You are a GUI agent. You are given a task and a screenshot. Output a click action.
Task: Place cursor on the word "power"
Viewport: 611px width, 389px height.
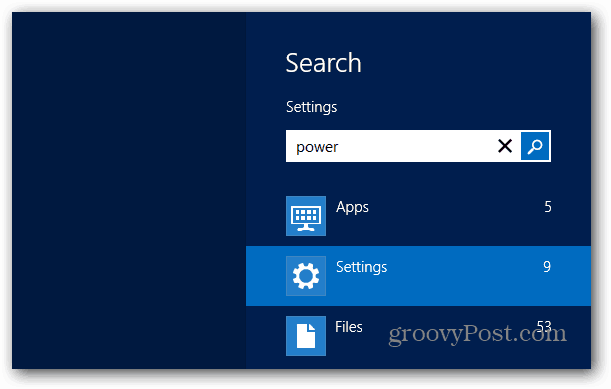(x=317, y=148)
